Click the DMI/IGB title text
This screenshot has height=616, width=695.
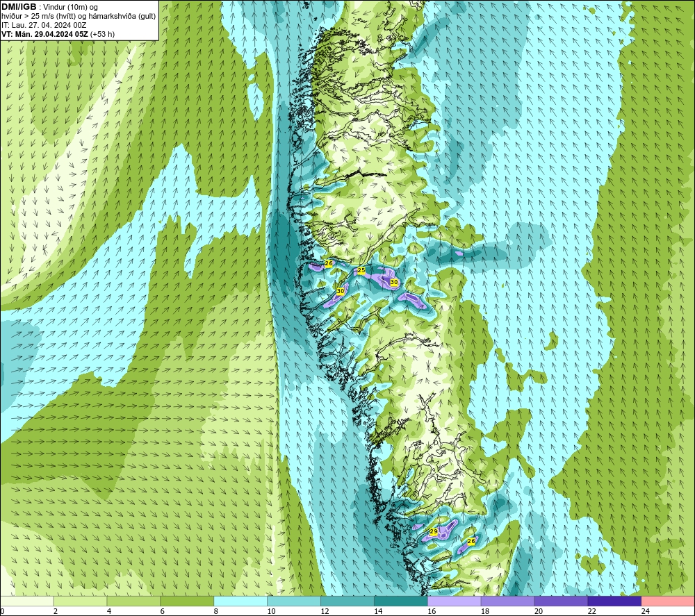pos(19,7)
